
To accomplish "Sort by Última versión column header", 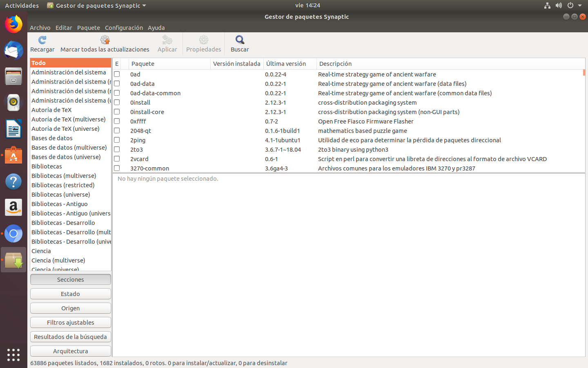I will click(290, 64).
